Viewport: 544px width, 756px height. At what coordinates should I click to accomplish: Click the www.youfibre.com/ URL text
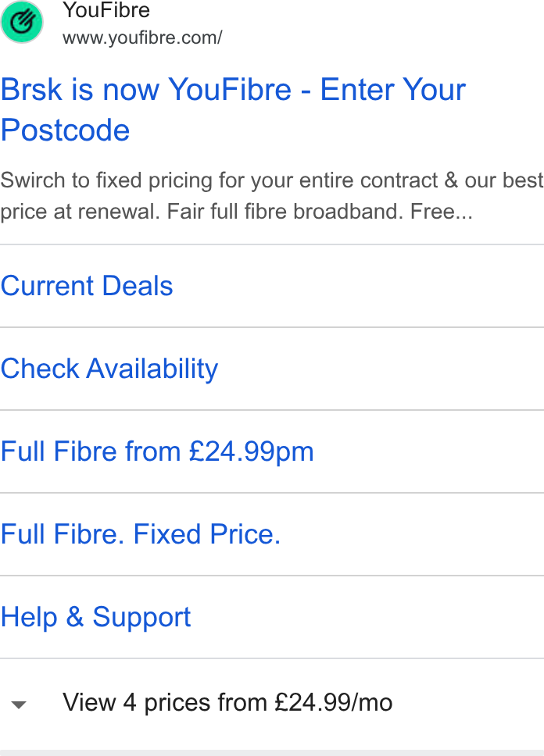click(142, 37)
